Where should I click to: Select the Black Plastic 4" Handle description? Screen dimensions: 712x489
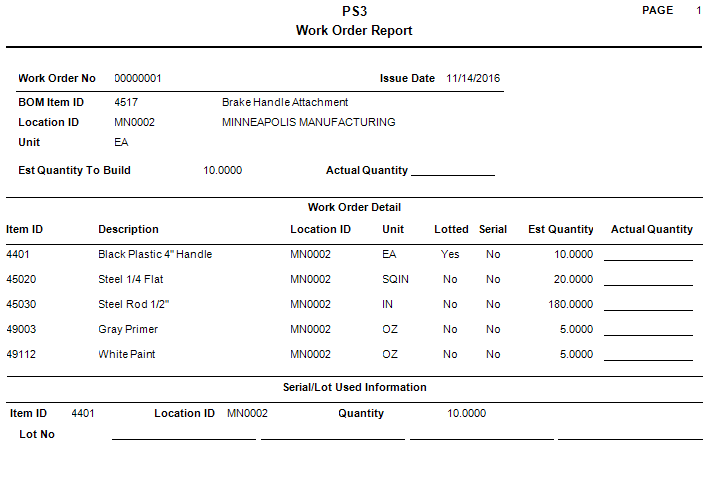[155, 254]
